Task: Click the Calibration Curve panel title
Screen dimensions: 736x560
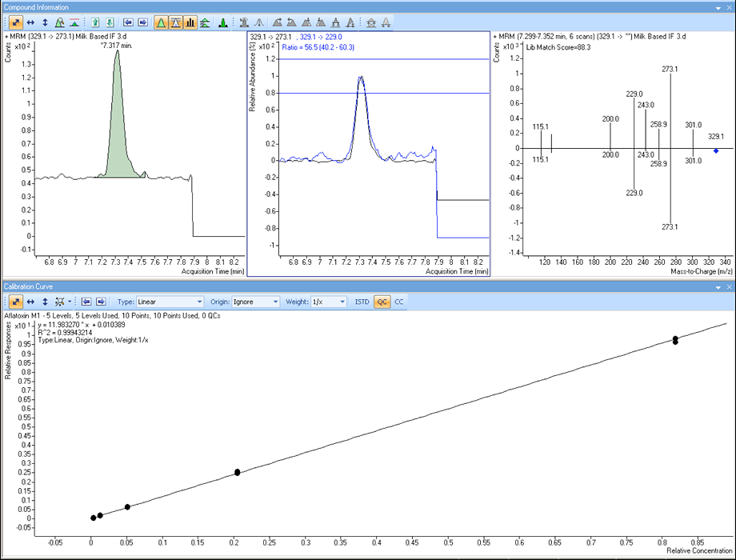Action: (29, 286)
